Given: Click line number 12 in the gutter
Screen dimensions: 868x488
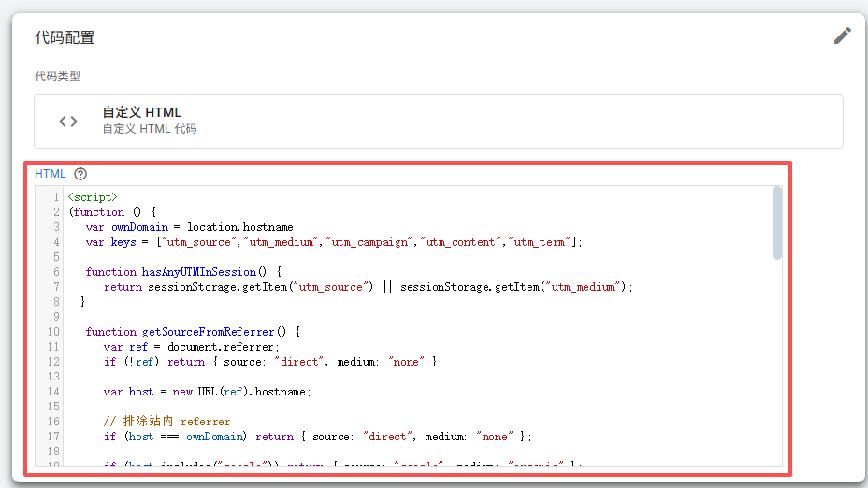Looking at the screenshot, I should point(53,361).
